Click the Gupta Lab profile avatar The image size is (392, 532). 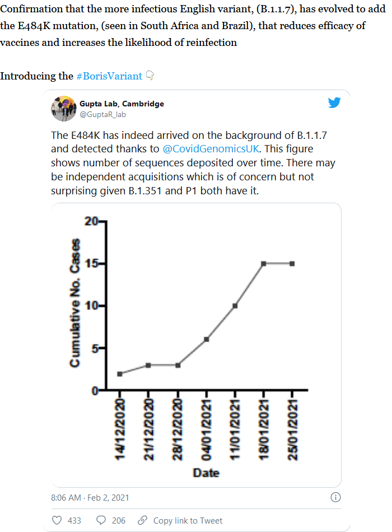[63, 108]
